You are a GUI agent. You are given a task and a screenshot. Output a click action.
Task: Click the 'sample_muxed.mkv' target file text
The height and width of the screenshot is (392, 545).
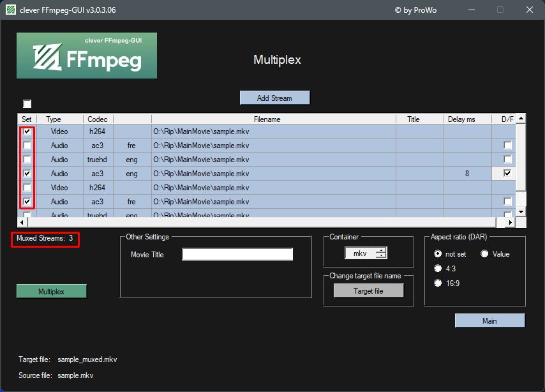87,359
